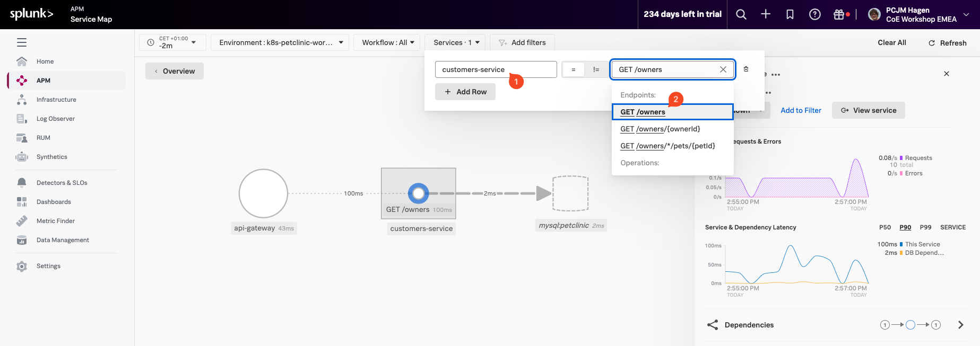This screenshot has height=346, width=980.
Task: Click the Add Row button
Action: point(465,92)
